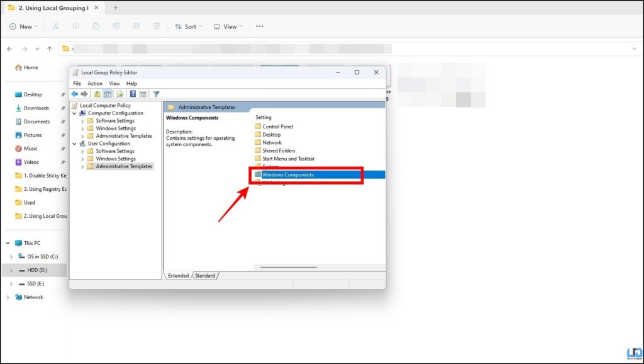Image resolution: width=644 pixels, height=364 pixels.
Task: Expand Software Settings under Computer Configuration
Action: [x=82, y=121]
